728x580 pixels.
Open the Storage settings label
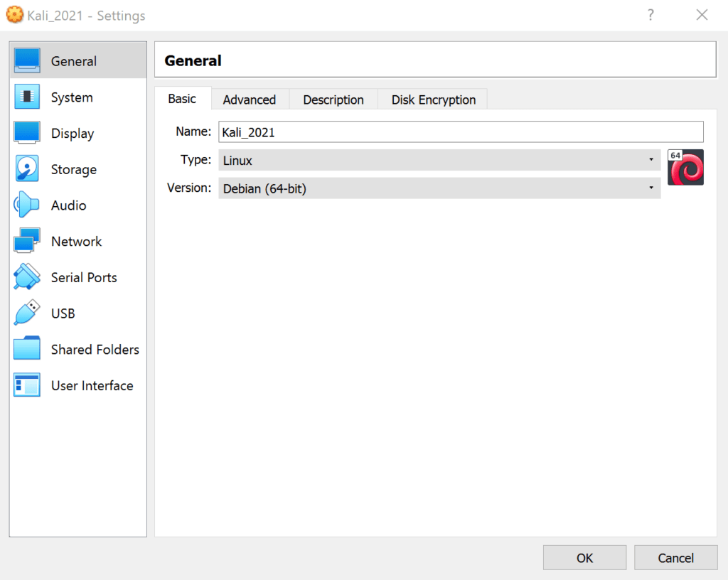74,169
